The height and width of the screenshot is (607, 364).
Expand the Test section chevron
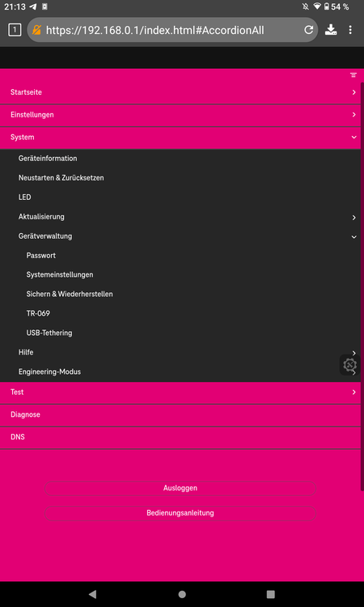(x=354, y=393)
